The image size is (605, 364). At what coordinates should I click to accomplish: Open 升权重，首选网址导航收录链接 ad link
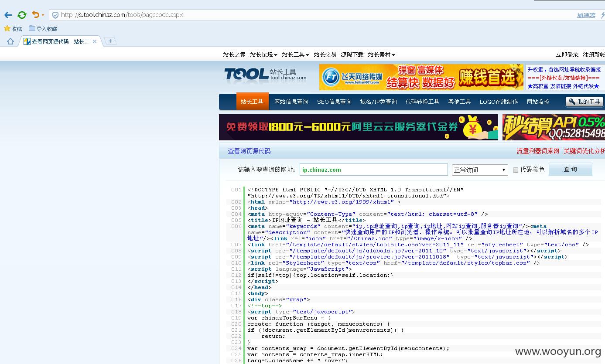pyautogui.click(x=564, y=70)
